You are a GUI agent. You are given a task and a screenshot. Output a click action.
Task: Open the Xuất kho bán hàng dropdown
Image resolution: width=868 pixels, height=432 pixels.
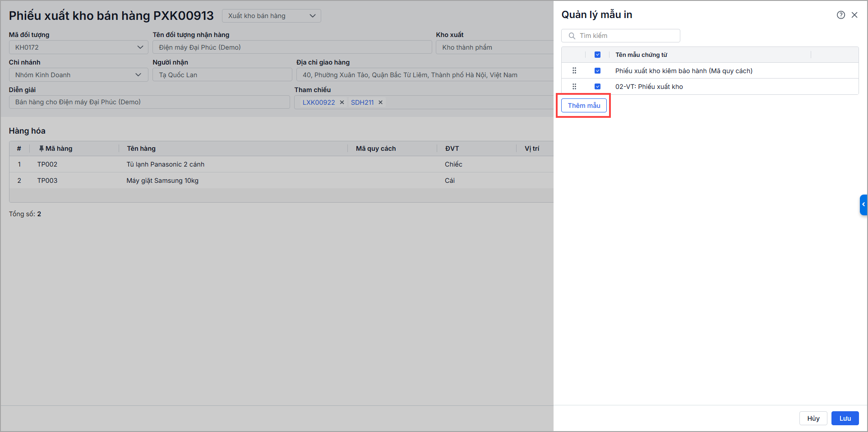271,16
